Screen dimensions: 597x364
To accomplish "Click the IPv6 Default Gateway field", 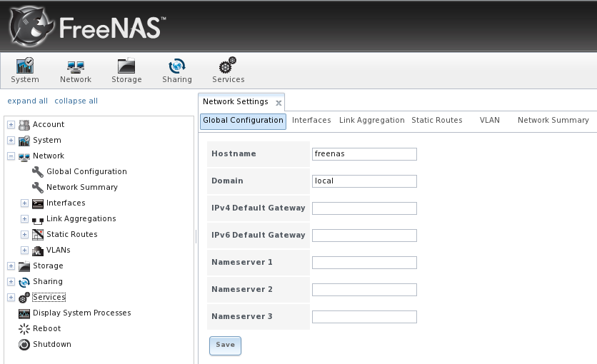I will [364, 236].
